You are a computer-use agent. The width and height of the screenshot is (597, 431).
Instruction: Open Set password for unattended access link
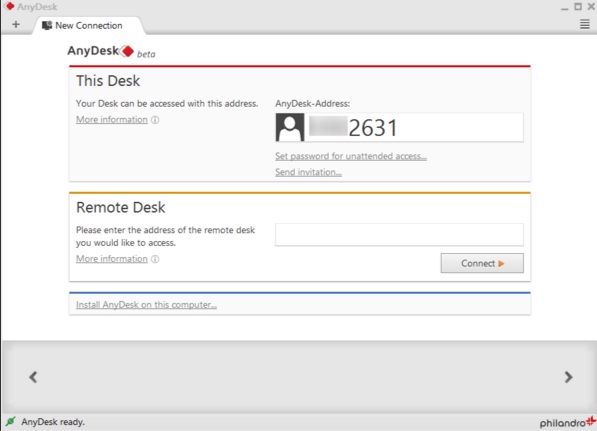351,156
